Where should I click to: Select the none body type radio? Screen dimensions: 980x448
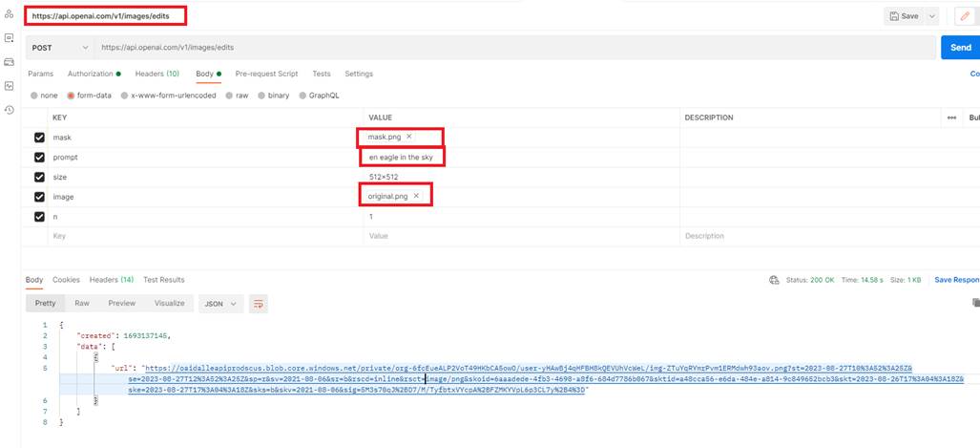coord(33,96)
